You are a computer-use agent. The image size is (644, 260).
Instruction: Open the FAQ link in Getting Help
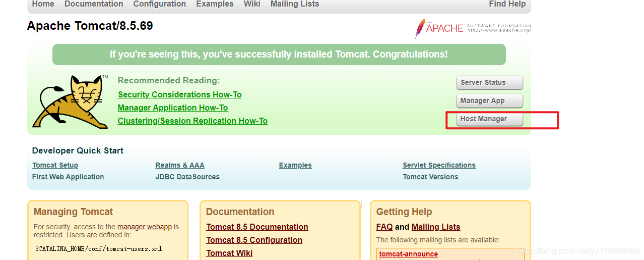point(384,227)
